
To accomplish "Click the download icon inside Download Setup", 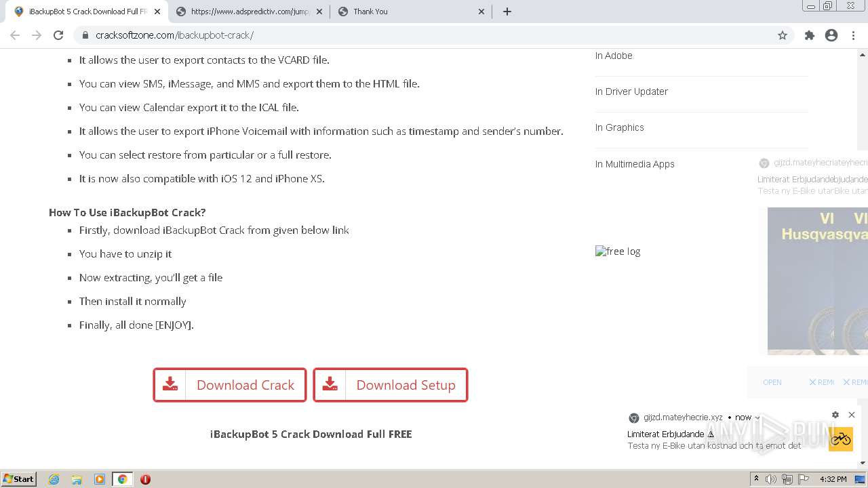I will (330, 384).
